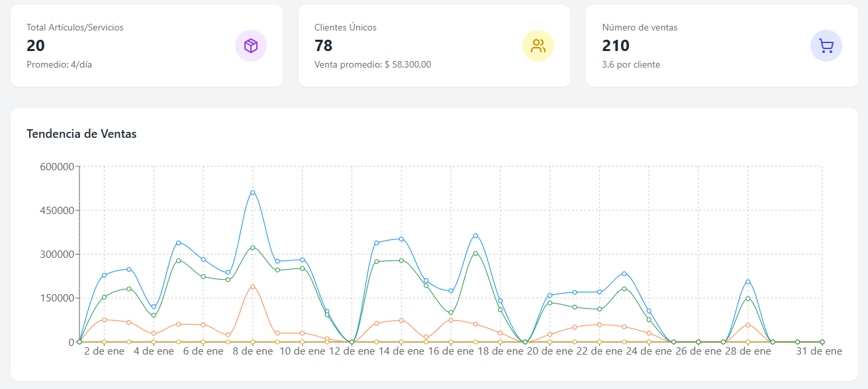The image size is (868, 389).
Task: Click the blue data point on 24 de ene
Action: tap(624, 273)
